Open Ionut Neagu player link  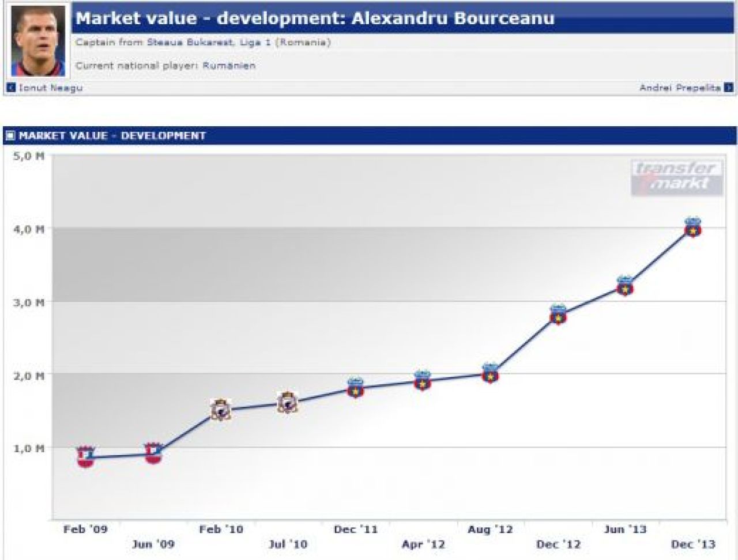pyautogui.click(x=51, y=88)
